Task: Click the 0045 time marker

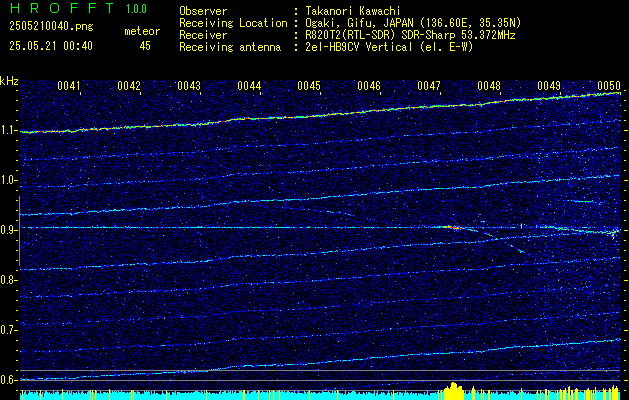Action: (x=309, y=86)
